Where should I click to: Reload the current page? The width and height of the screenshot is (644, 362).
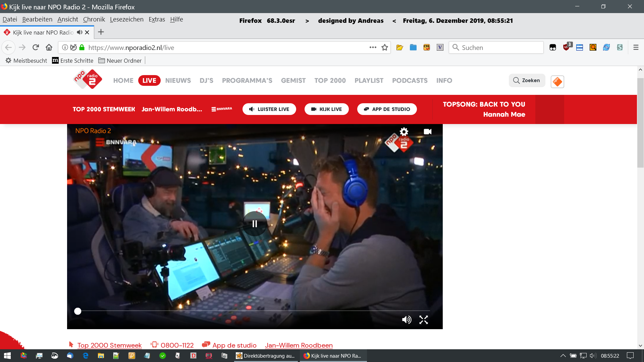[x=36, y=48]
